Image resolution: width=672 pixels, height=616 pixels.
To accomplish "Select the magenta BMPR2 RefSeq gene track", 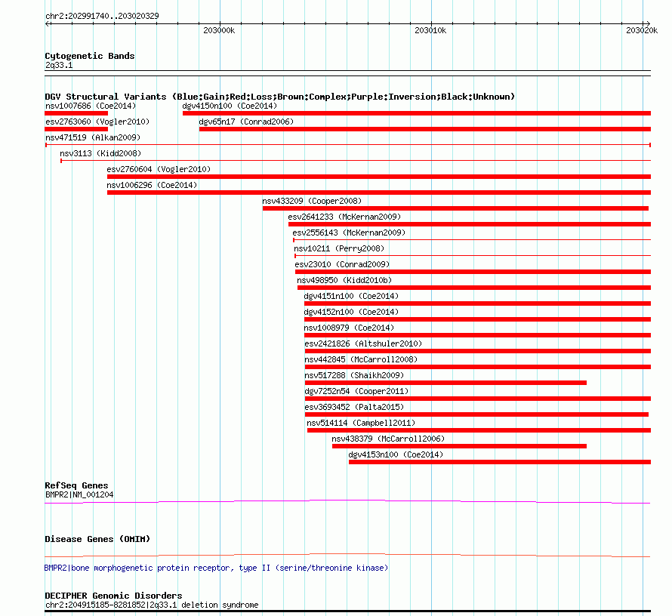I will [347, 501].
